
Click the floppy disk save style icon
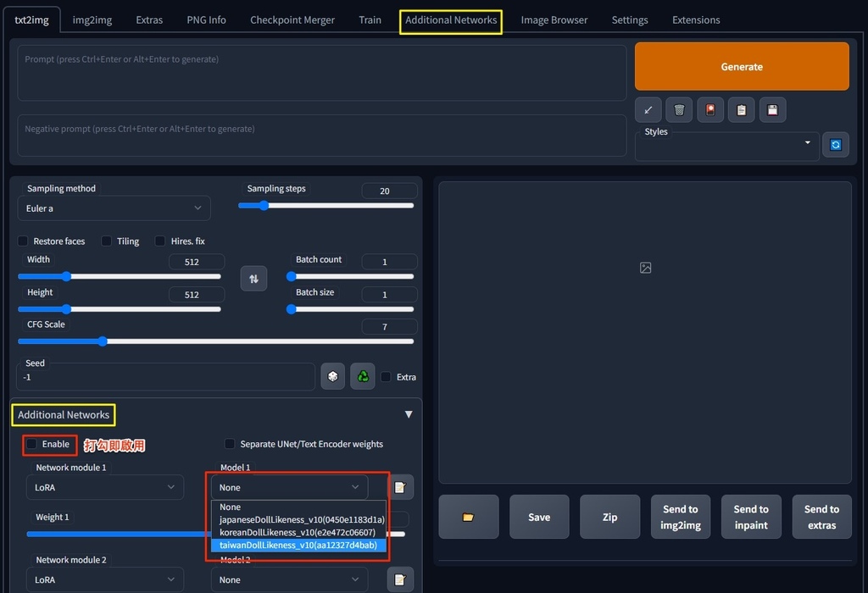coord(771,109)
